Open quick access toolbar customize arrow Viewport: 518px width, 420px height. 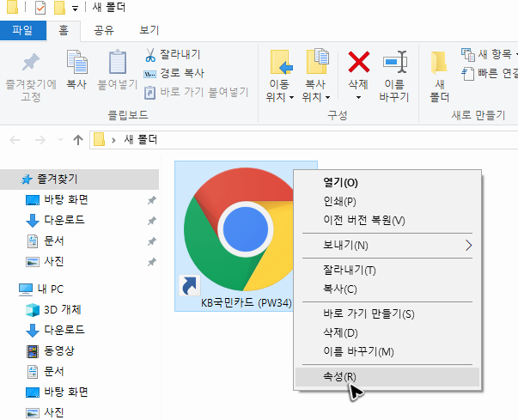pos(76,9)
